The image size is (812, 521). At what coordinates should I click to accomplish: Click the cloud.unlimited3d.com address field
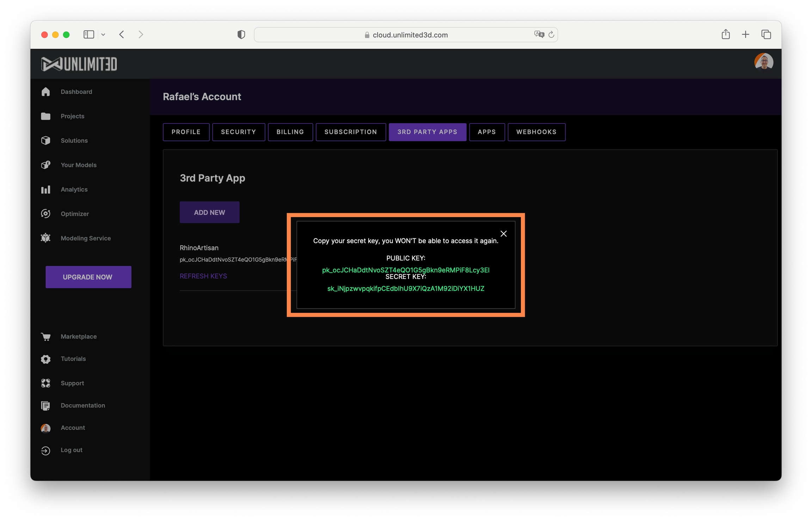(x=406, y=35)
